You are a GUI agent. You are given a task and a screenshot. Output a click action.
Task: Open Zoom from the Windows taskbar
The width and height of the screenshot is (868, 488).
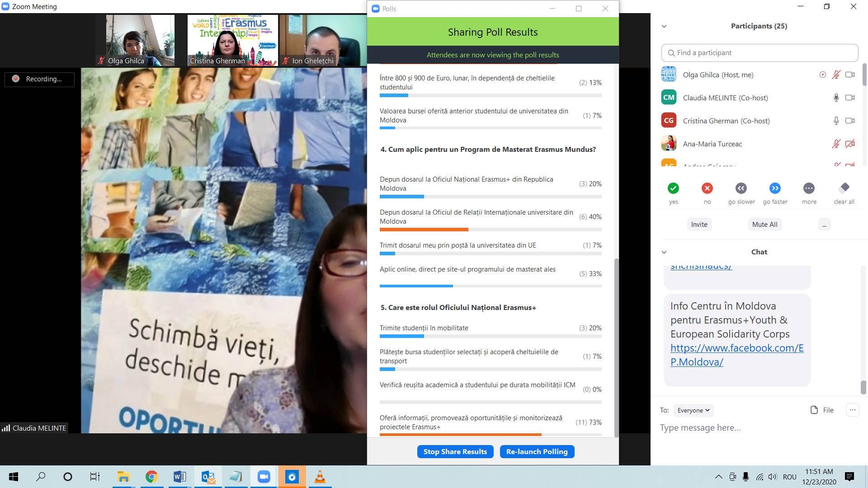(264, 477)
